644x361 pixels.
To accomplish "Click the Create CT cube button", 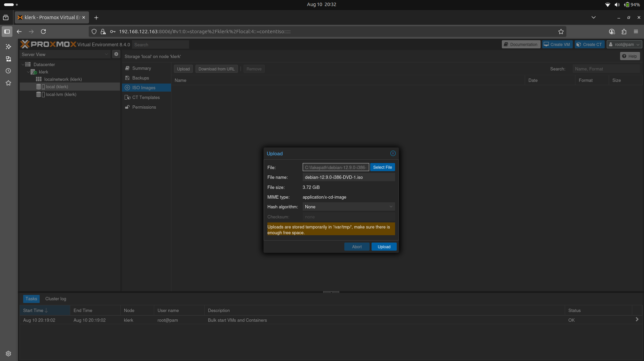I will tap(589, 44).
